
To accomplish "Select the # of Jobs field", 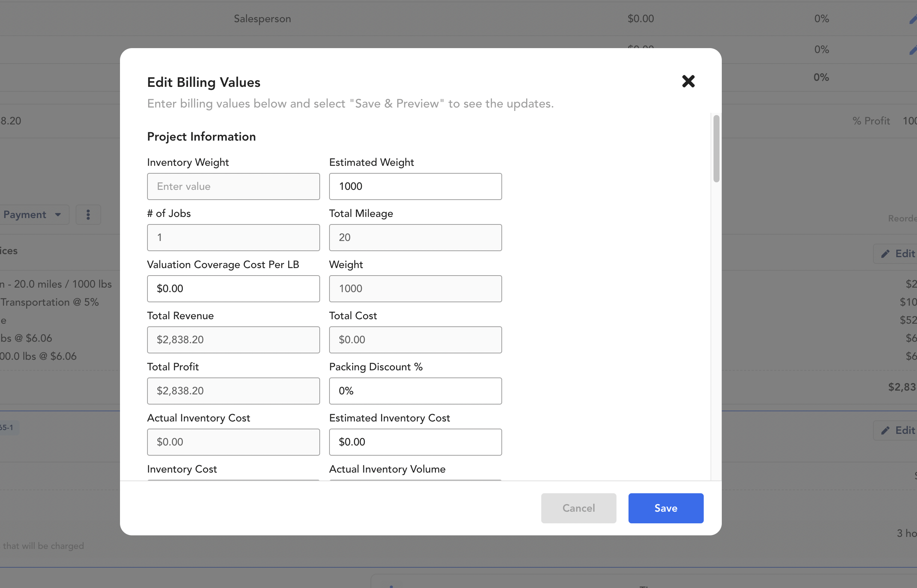I will tap(233, 238).
